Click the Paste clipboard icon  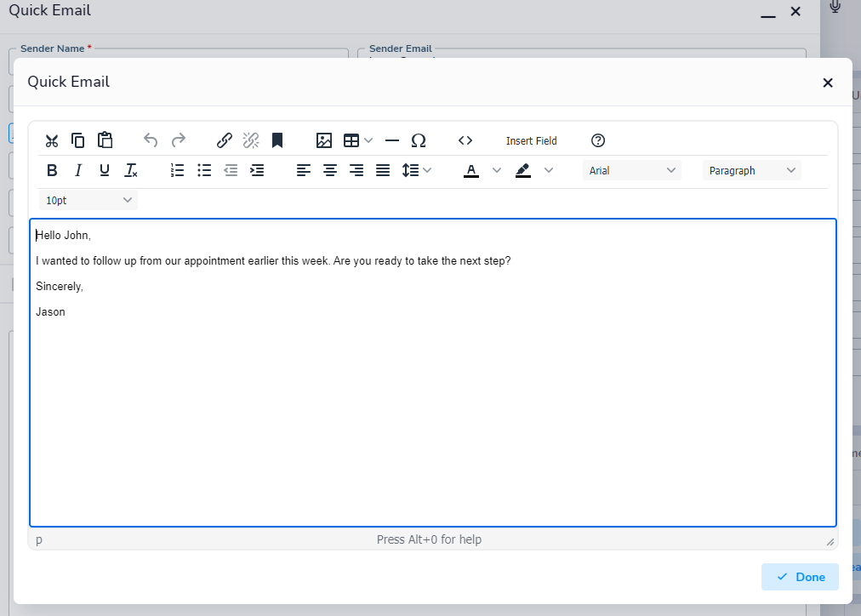[105, 140]
